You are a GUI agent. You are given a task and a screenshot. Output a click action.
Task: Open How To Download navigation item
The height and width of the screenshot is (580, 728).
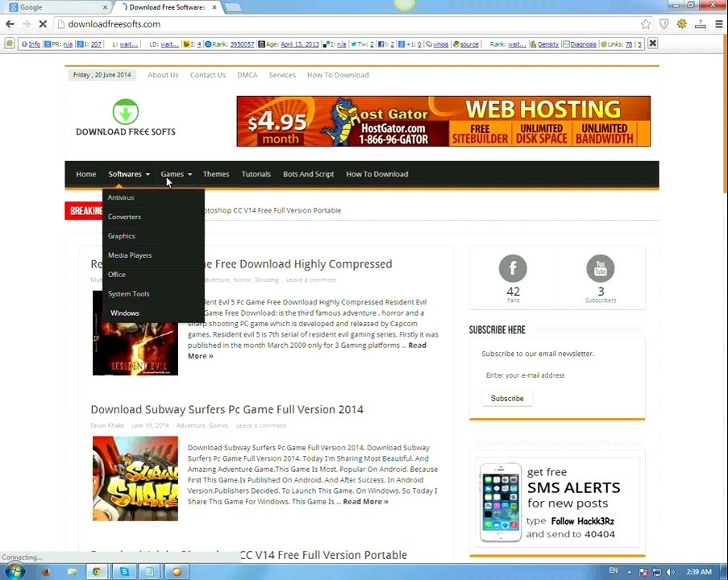tap(377, 174)
